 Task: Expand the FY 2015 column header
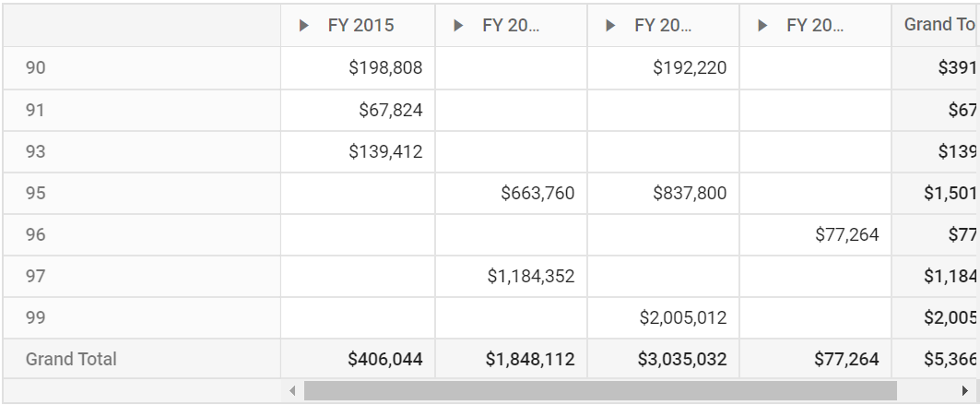pyautogui.click(x=303, y=26)
